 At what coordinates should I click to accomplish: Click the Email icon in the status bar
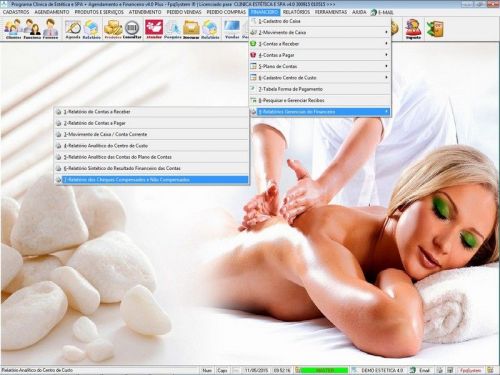(413, 370)
